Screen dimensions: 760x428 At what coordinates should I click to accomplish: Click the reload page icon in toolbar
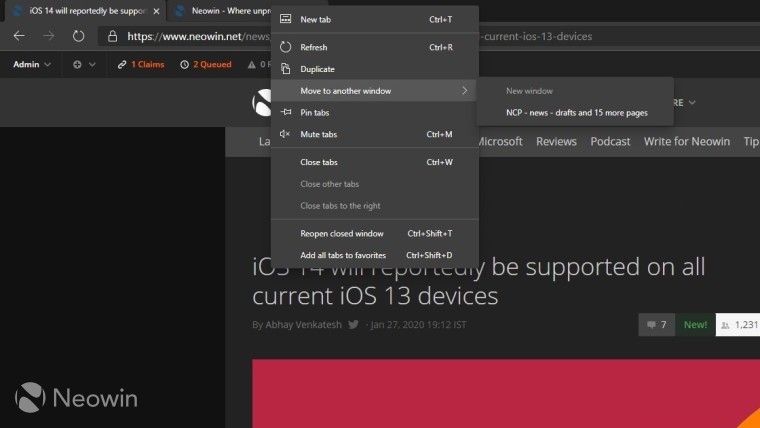point(78,36)
